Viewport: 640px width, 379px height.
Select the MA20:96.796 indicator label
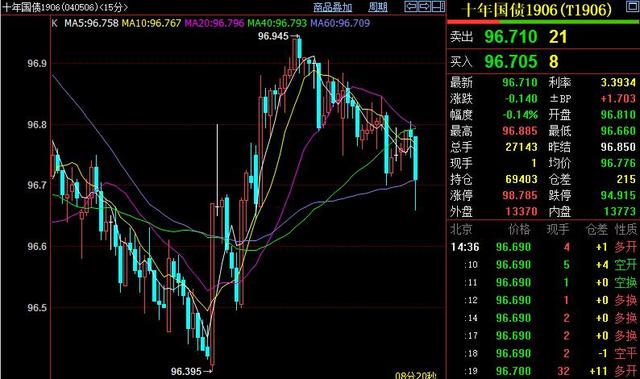coord(214,23)
